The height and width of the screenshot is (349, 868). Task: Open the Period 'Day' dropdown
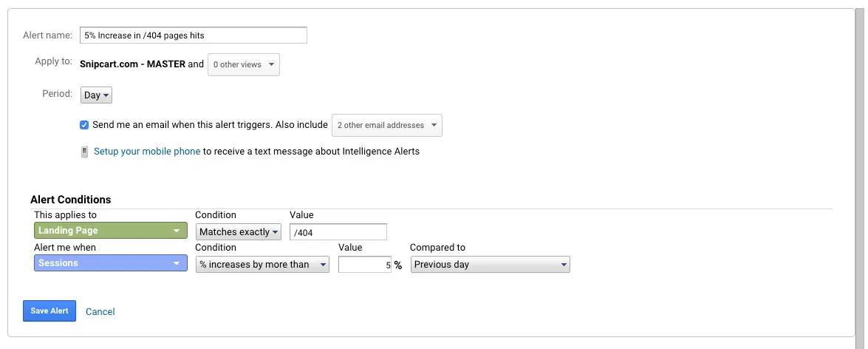[96, 95]
